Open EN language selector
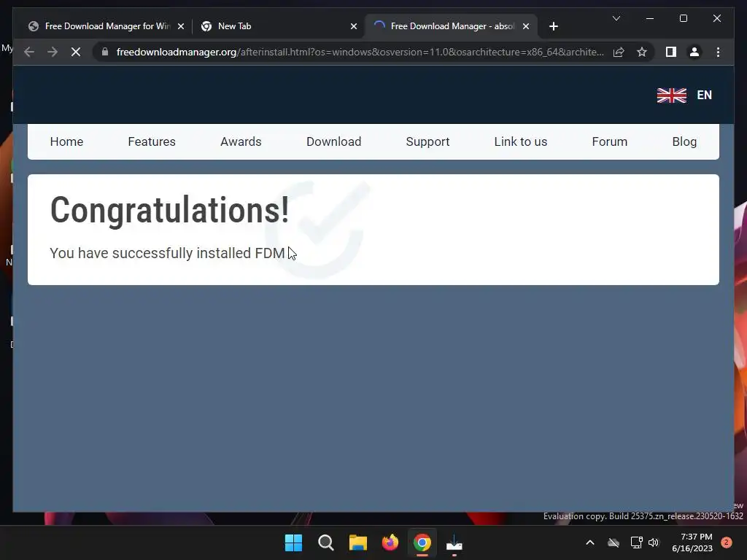 pyautogui.click(x=704, y=96)
